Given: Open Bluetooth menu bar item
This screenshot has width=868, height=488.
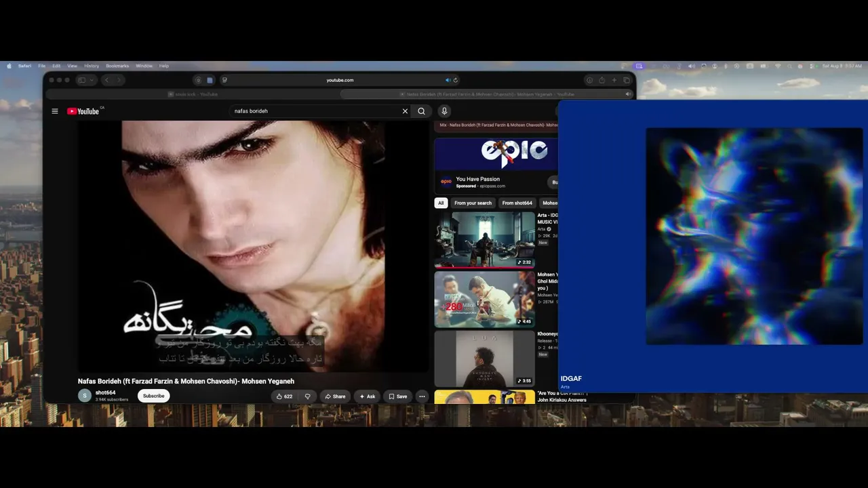Looking at the screenshot, I should click(726, 66).
